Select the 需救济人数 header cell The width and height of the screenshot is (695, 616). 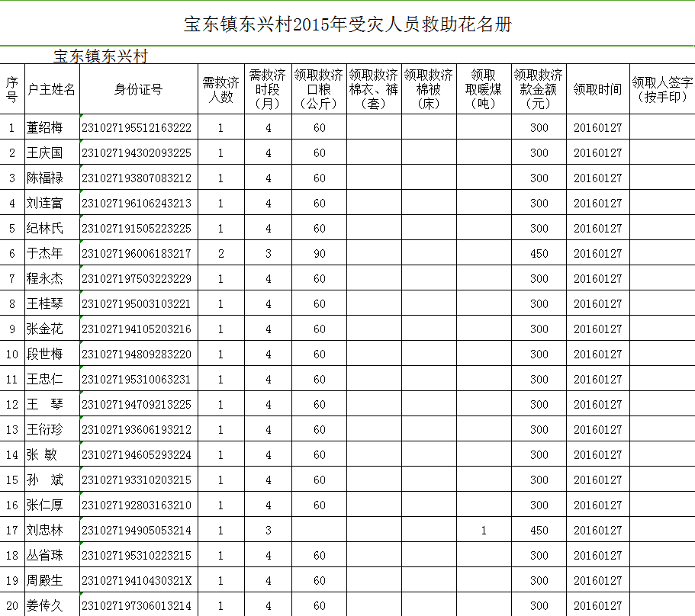(x=221, y=89)
